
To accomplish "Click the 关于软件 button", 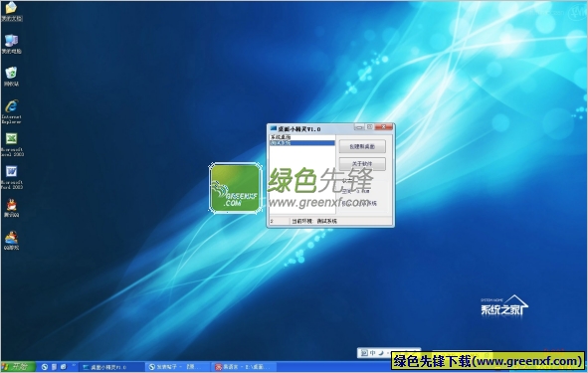I will (x=362, y=164).
